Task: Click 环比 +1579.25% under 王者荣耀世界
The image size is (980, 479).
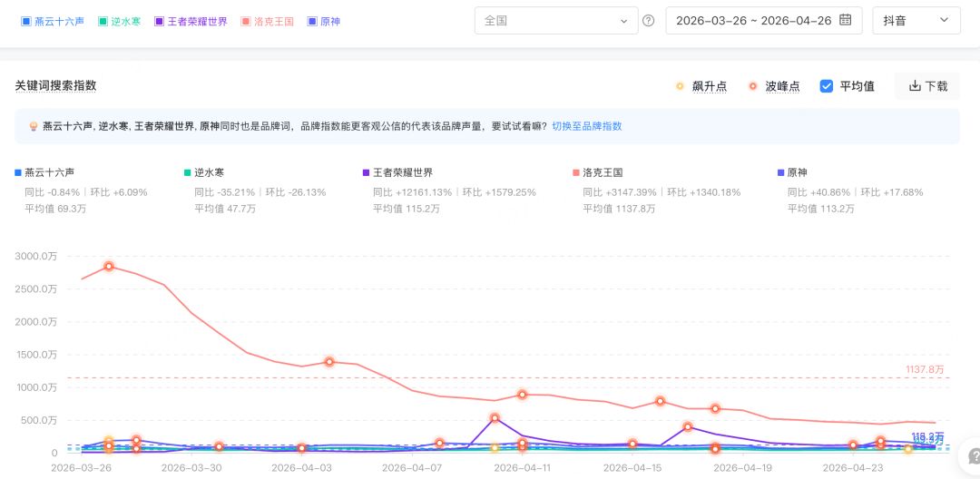Action: 499,192
